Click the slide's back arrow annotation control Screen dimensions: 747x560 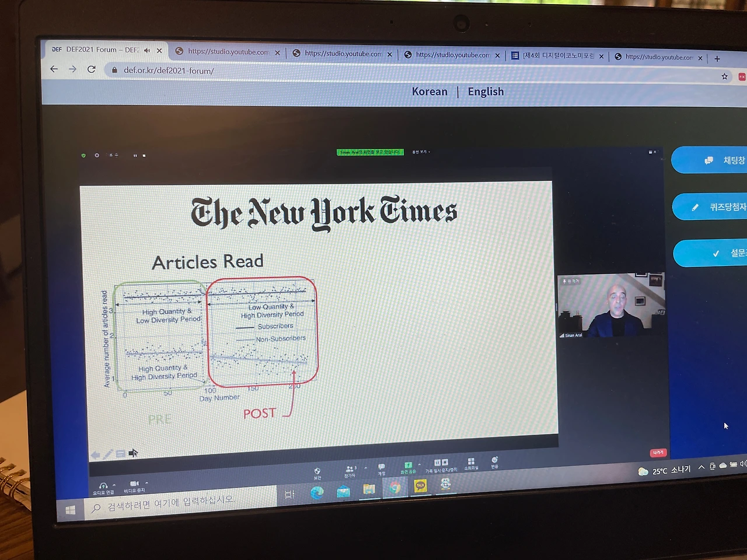click(95, 455)
